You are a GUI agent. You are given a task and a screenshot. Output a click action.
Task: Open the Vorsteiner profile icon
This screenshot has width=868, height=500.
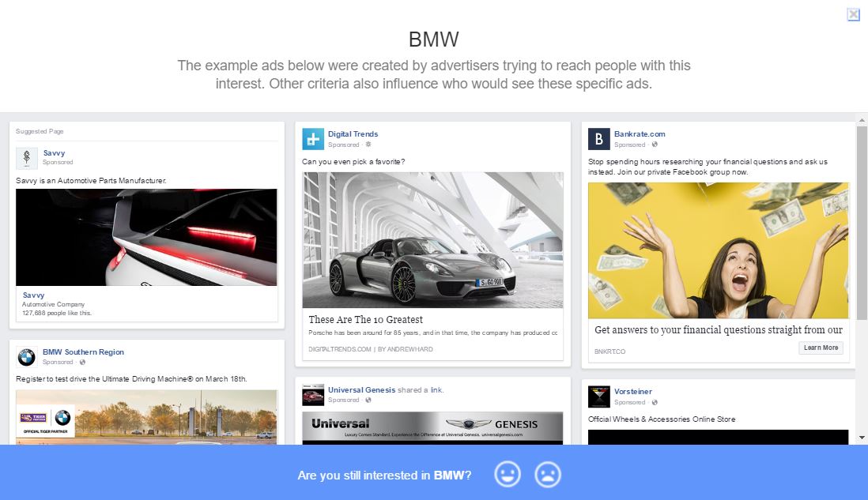[599, 397]
